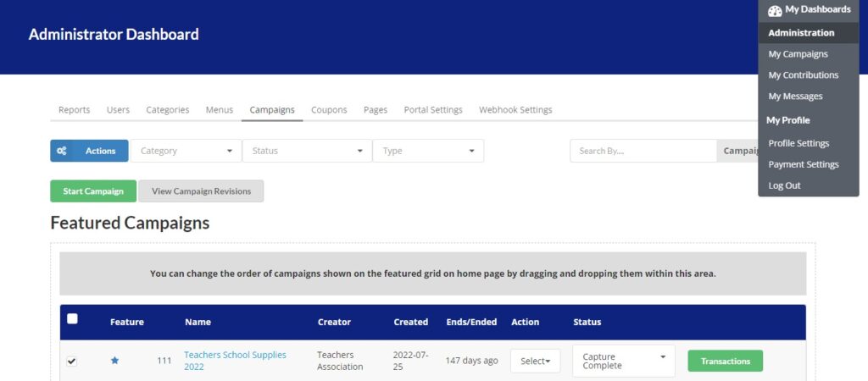The image size is (868, 381).
Task: Switch to the Users tab
Action: tap(118, 109)
